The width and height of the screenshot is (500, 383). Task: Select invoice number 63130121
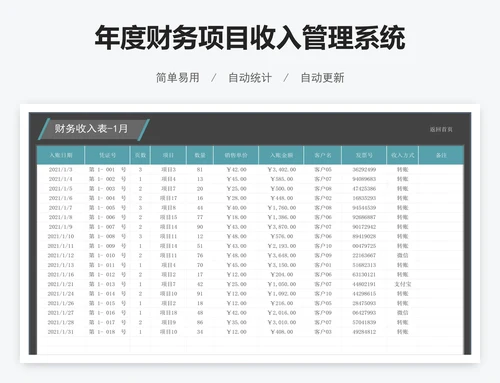coord(364,275)
